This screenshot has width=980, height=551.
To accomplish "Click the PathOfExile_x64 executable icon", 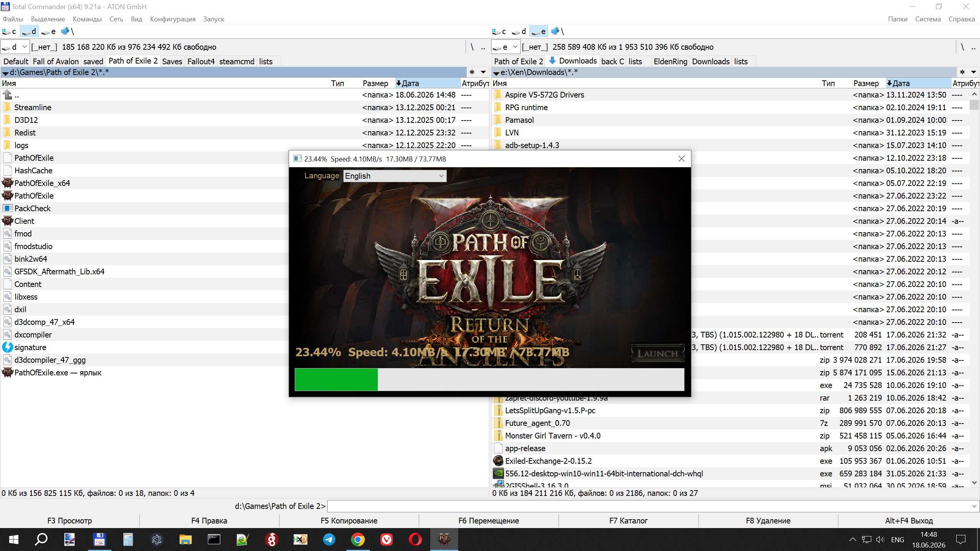I will 8,183.
